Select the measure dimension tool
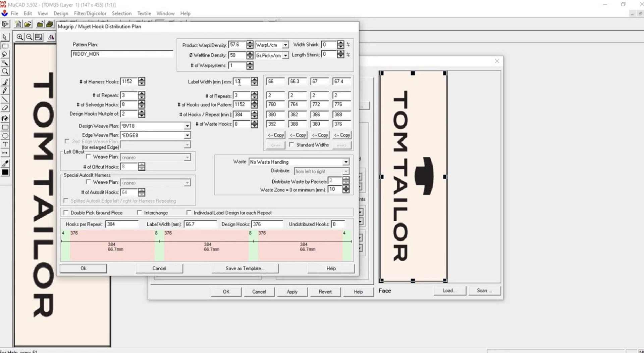The height and width of the screenshot is (353, 644). pos(5,153)
